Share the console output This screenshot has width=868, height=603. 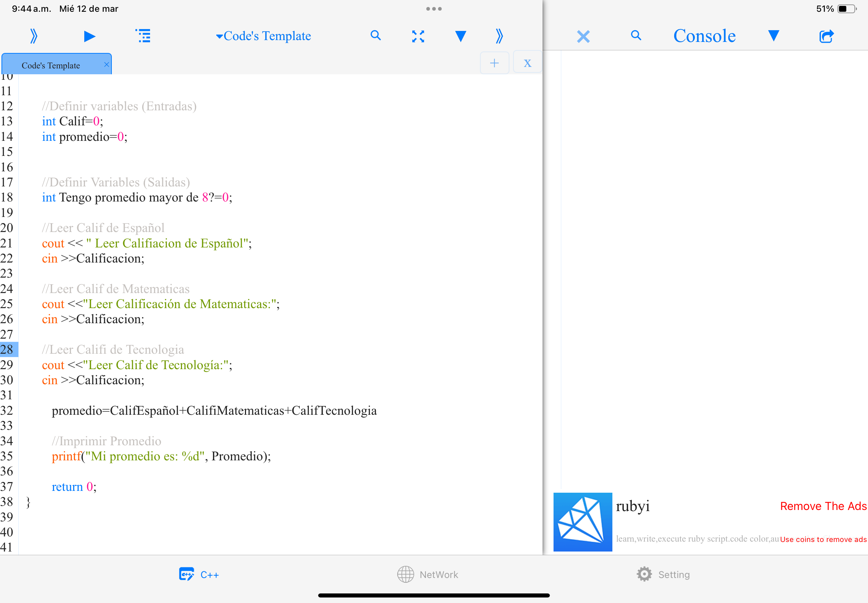(x=826, y=36)
